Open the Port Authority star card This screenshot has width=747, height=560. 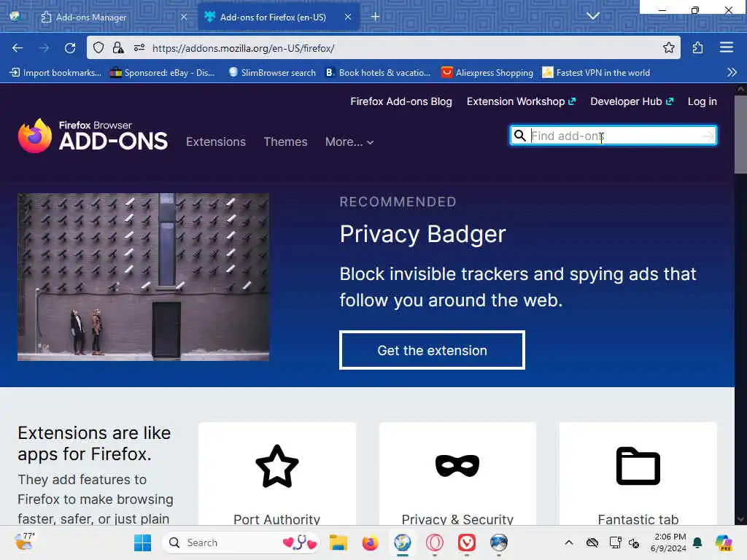[x=276, y=474]
